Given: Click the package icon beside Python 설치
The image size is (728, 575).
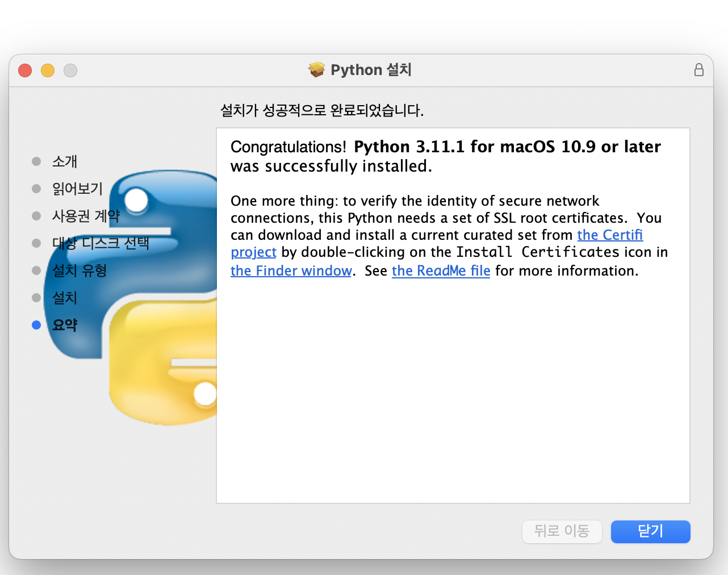Looking at the screenshot, I should point(316,70).
